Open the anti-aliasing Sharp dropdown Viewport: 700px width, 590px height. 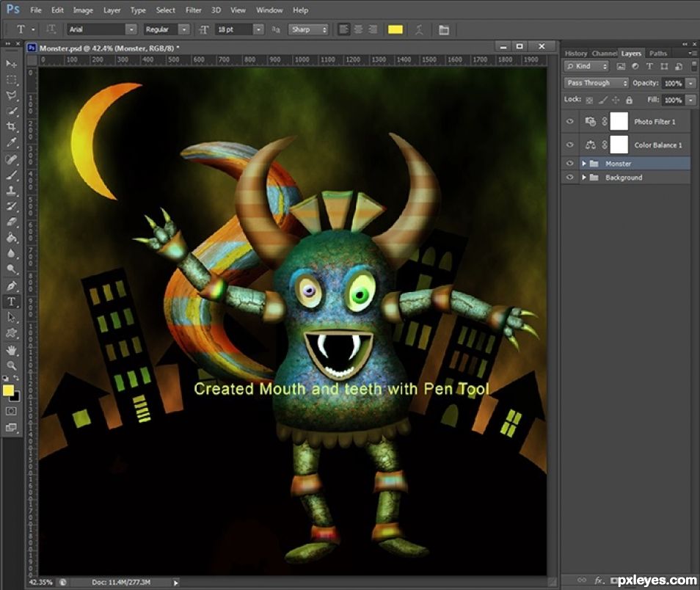coord(308,29)
